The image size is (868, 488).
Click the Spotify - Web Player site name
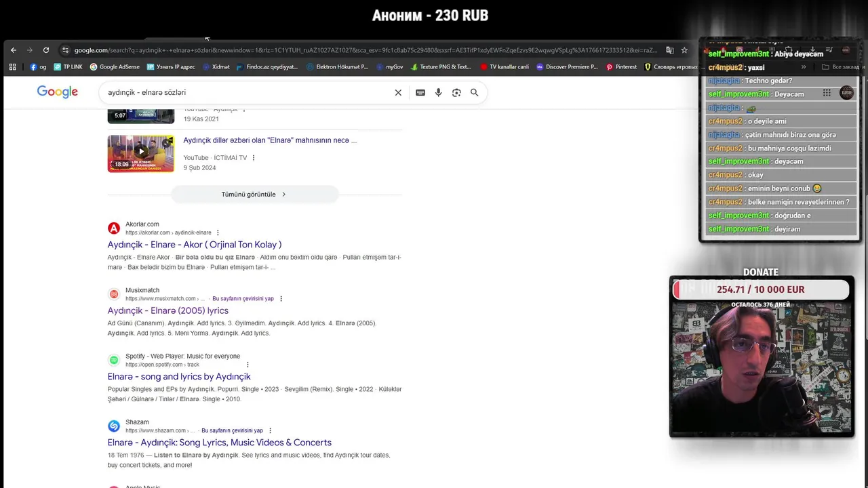[182, 357]
